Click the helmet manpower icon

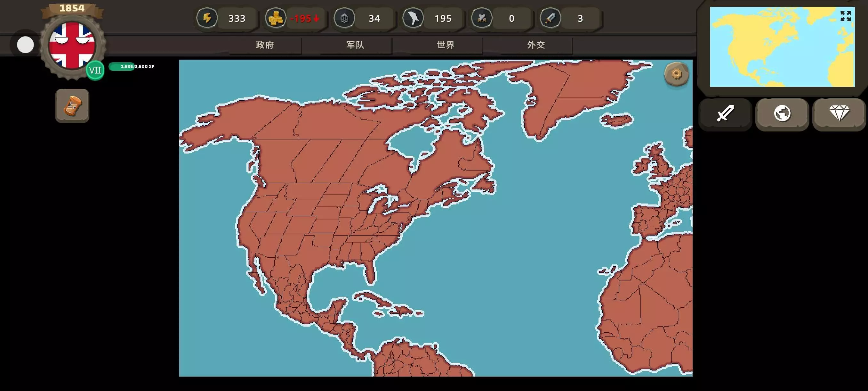pos(344,18)
